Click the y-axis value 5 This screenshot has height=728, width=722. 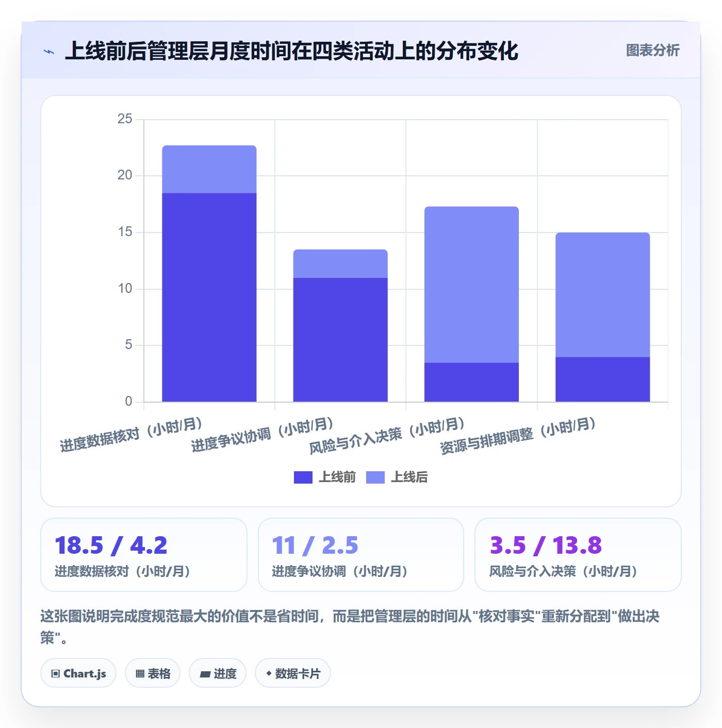coord(128,344)
